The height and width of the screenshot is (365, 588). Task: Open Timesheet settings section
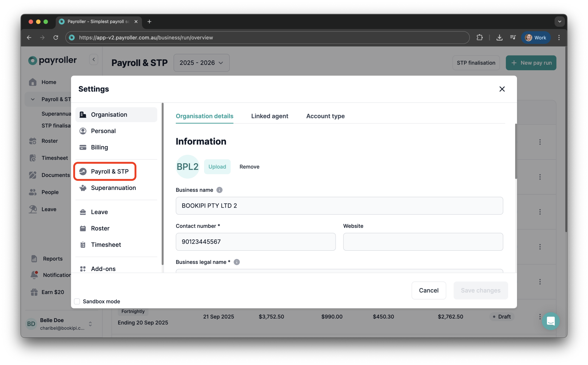pyautogui.click(x=116, y=245)
